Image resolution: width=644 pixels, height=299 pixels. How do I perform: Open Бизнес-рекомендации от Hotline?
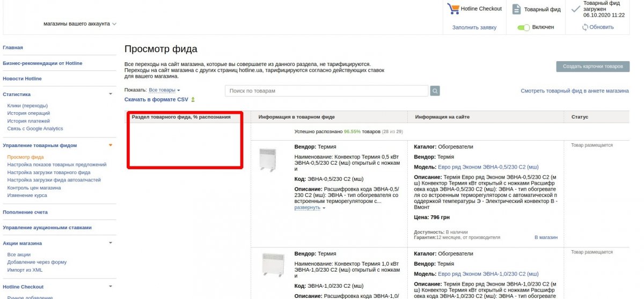pos(42,63)
